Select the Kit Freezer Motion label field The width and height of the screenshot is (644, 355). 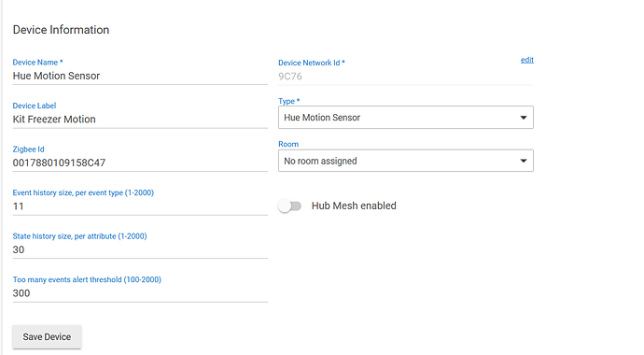pyautogui.click(x=140, y=120)
